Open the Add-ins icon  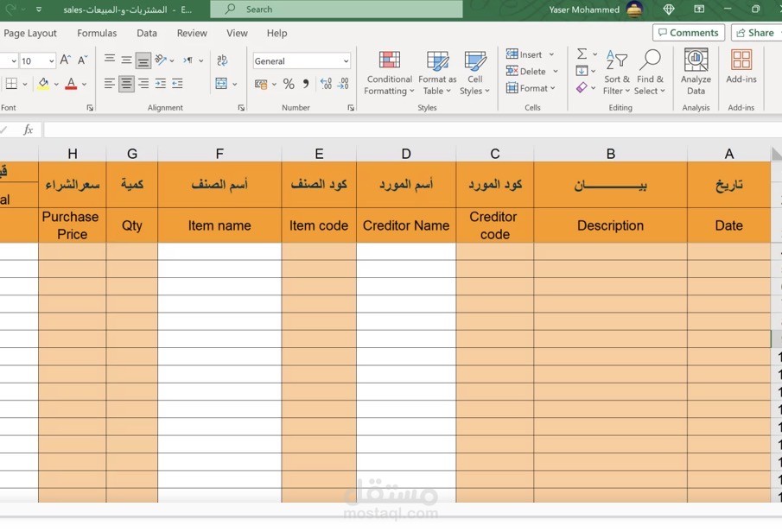741,66
